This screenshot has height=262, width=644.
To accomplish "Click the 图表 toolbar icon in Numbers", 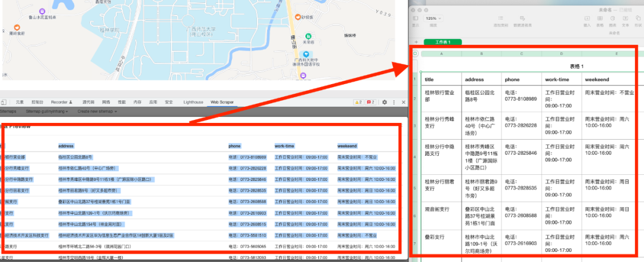I will 613,19.
